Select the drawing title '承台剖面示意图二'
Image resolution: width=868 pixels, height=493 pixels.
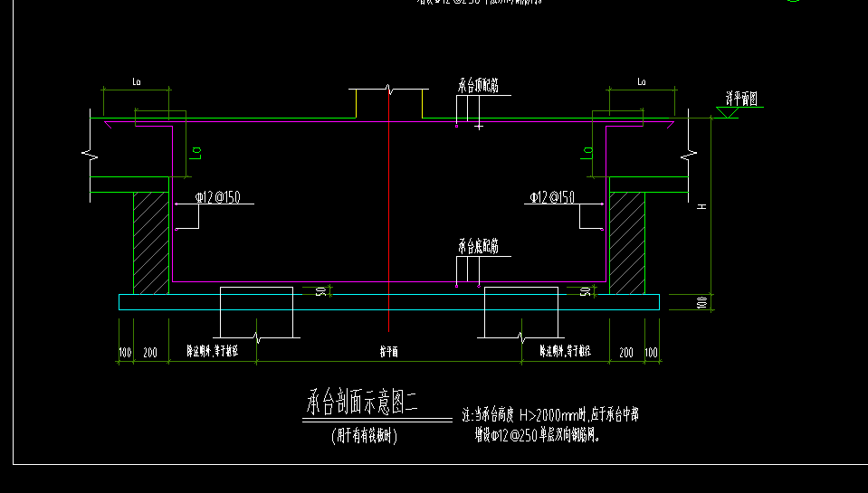pos(362,402)
